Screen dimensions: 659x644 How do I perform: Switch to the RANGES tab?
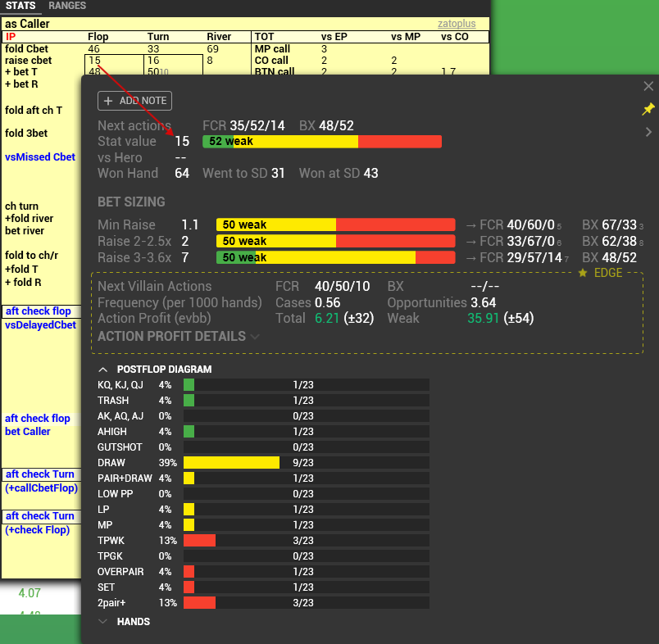66,6
